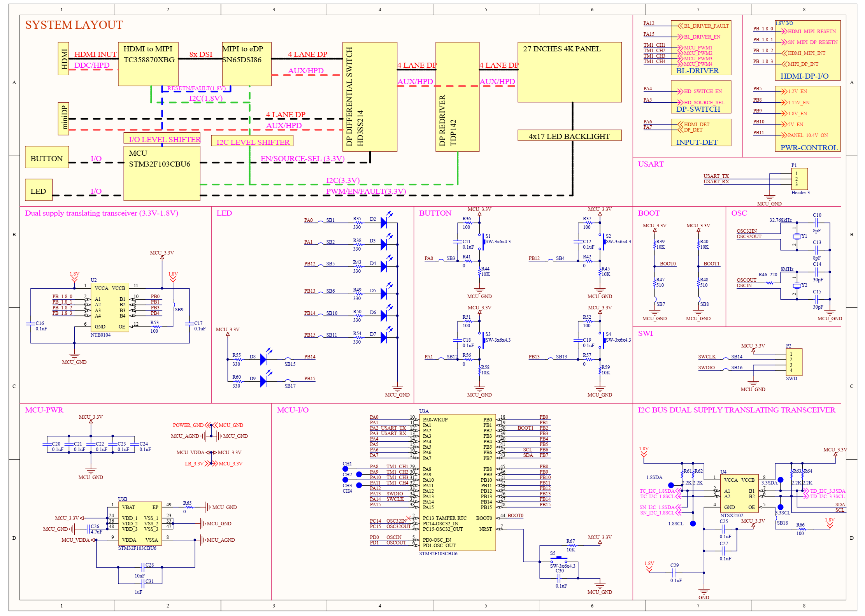Image resolution: width=865 pixels, height=616 pixels.
Task: Click the EN/SOURCE-SEL (3.3V) label
Action: (303, 158)
